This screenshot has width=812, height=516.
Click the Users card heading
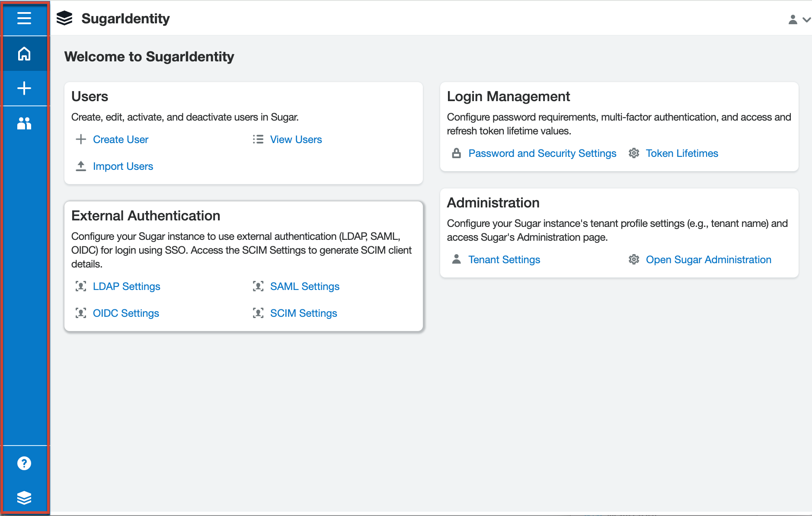coord(90,96)
